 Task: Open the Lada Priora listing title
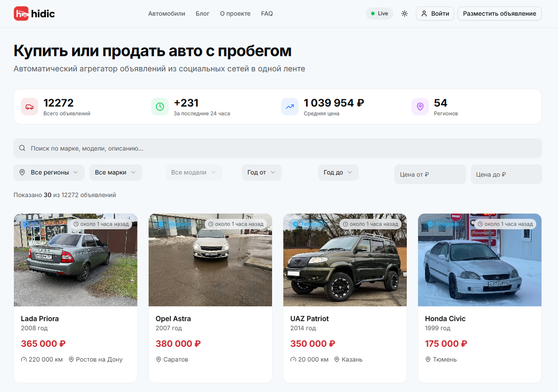point(40,319)
